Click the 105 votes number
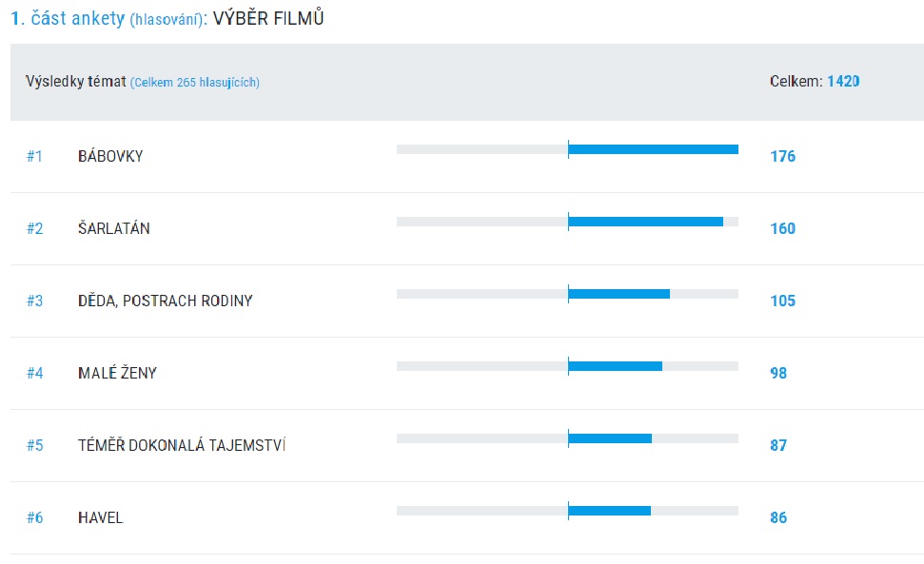The image size is (924, 564). (782, 301)
